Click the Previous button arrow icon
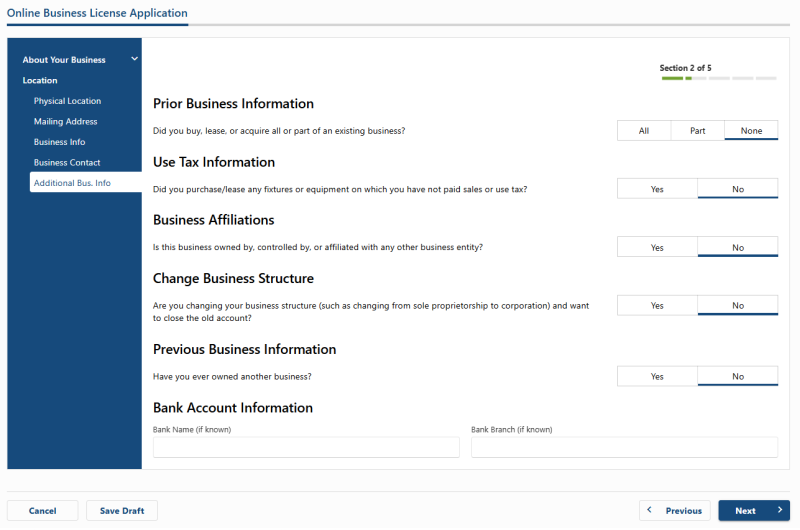 (x=649, y=511)
